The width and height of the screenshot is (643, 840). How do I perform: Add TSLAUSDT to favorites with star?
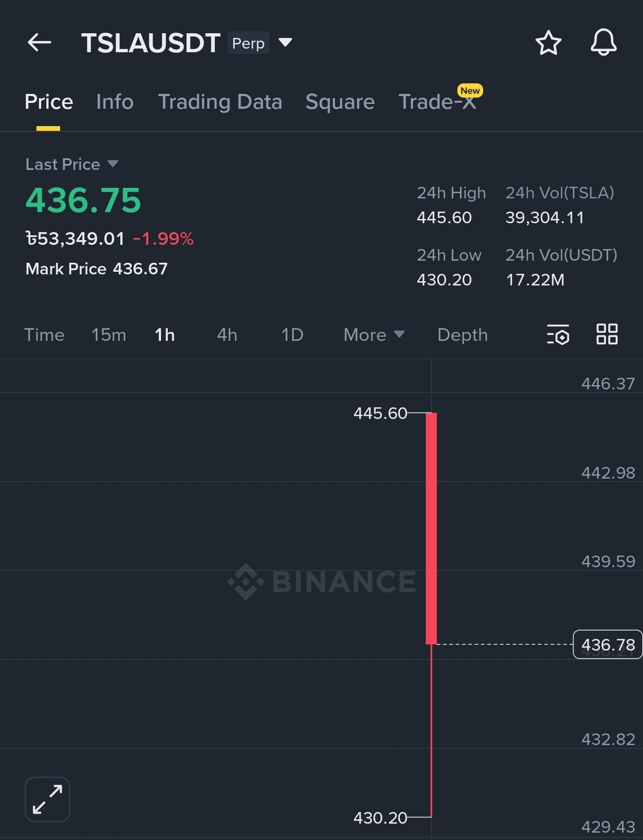point(548,43)
